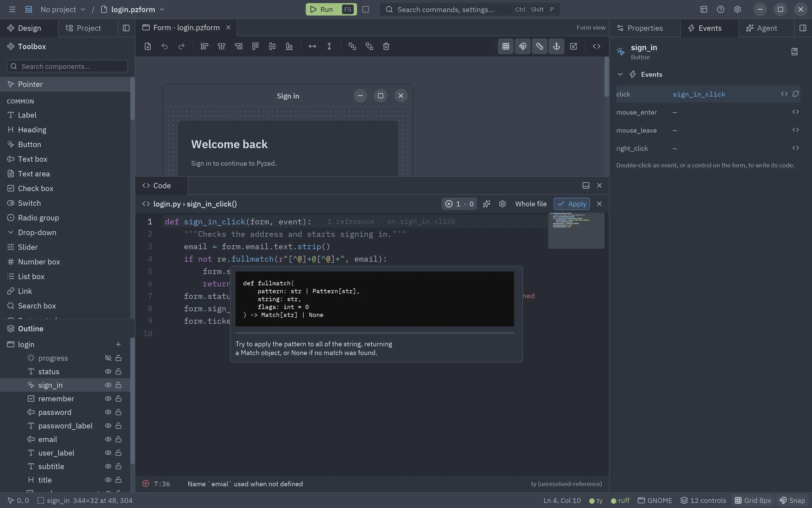Viewport: 812px width, 508px height.
Task: Select the Code panel tab
Action: tap(161, 186)
